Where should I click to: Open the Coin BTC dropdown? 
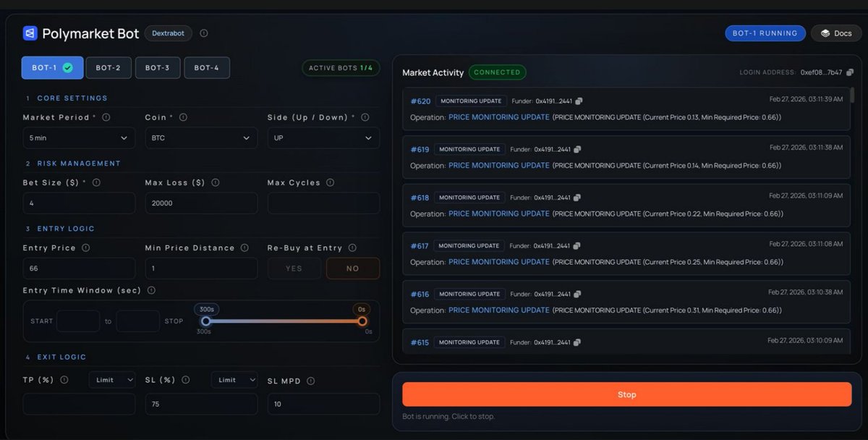[x=201, y=137]
